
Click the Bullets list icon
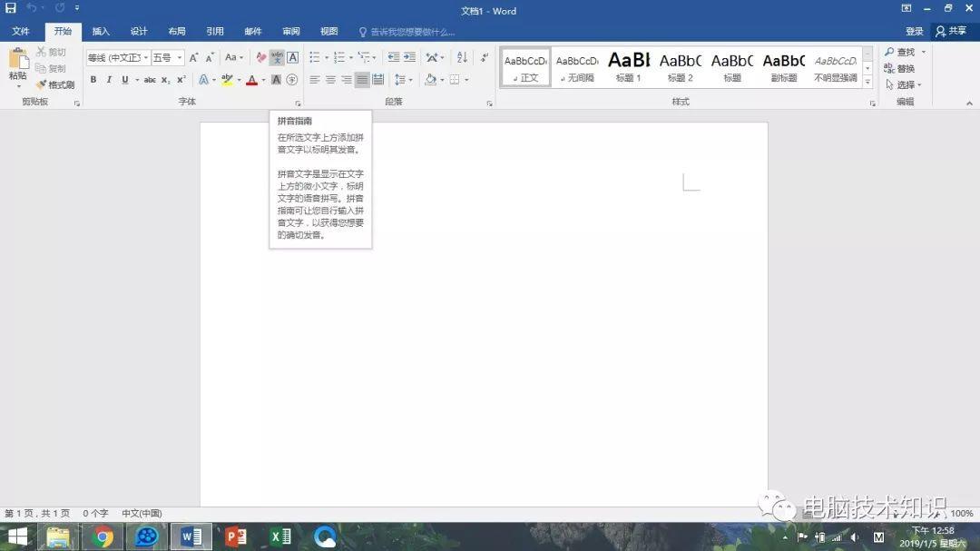314,57
